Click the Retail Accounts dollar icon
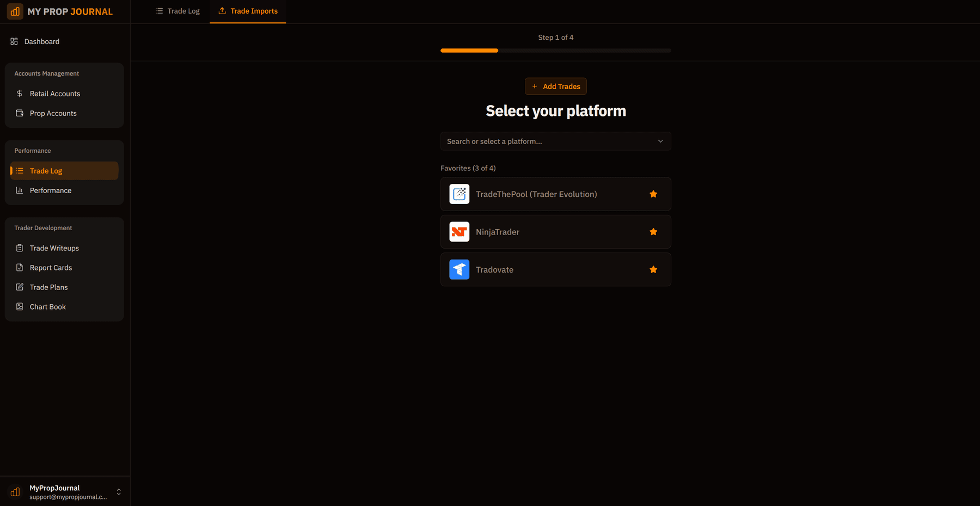This screenshot has height=506, width=980. (20, 94)
